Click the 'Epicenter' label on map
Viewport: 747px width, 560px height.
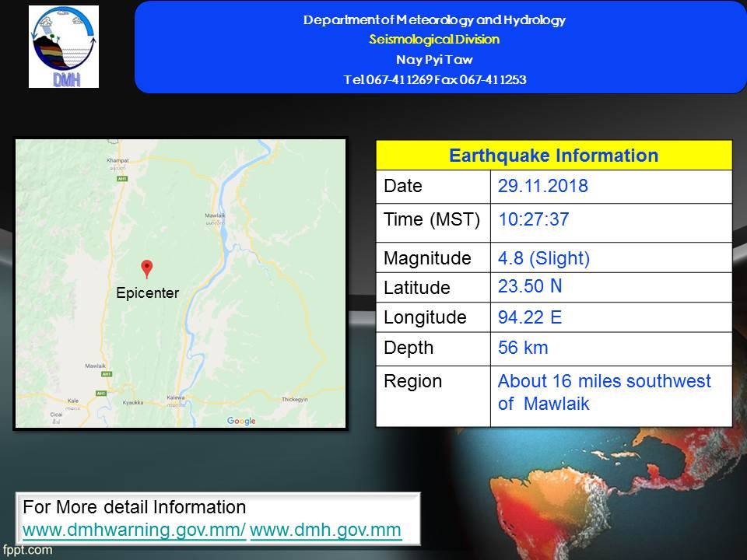click(148, 293)
